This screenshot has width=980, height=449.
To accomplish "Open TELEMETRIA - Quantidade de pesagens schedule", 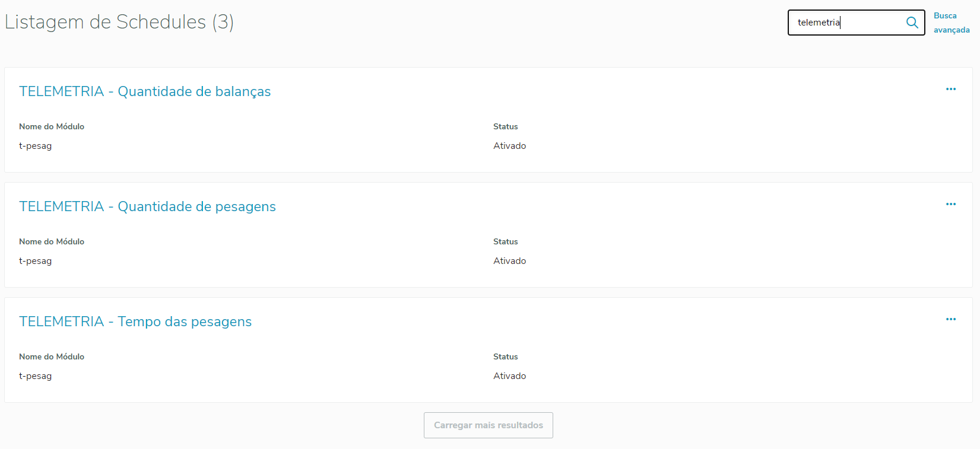I will pos(147,206).
